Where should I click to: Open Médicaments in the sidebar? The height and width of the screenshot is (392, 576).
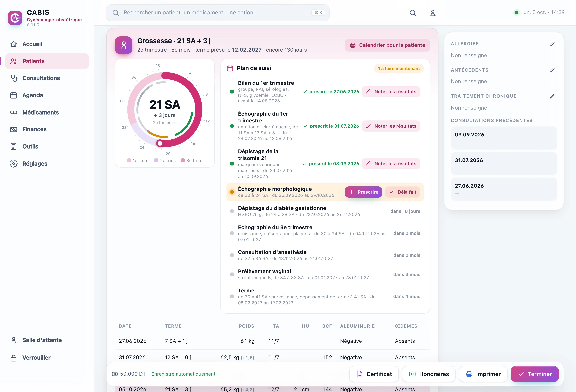[x=47, y=112]
